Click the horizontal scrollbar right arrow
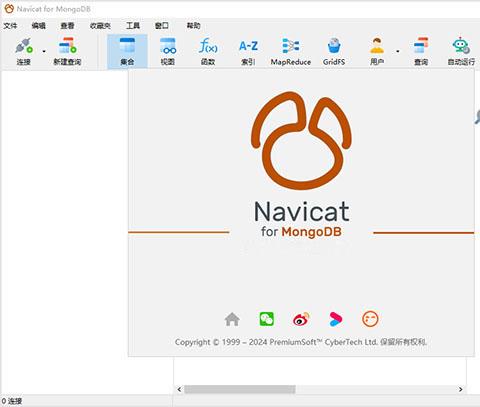This screenshot has height=407, width=480. (461, 389)
